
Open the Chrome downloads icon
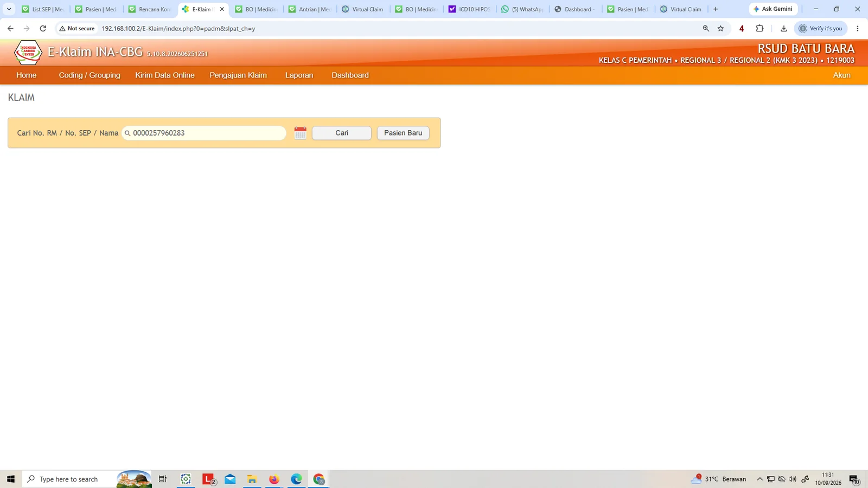[783, 29]
